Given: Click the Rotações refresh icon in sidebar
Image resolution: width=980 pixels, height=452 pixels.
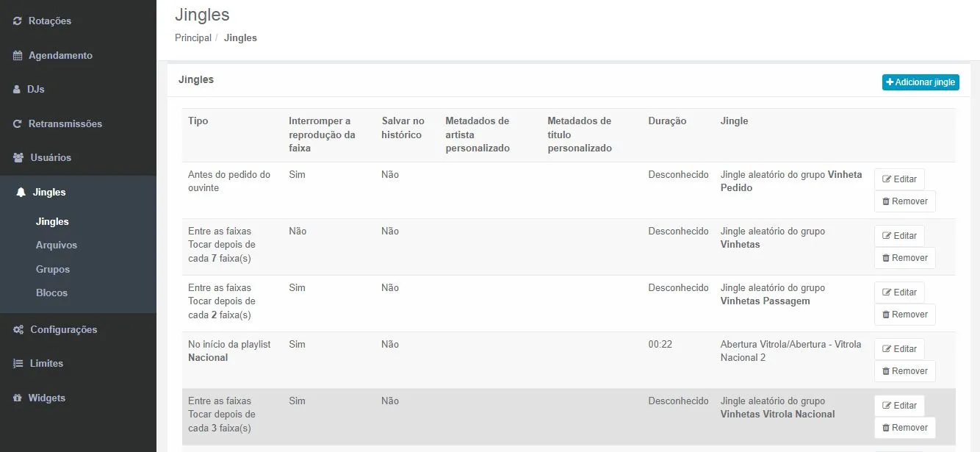Looking at the screenshot, I should click(18, 21).
